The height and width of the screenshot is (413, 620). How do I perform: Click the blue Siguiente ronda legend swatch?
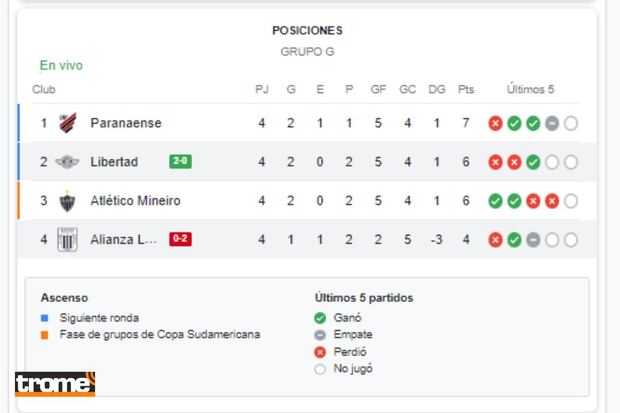(x=45, y=318)
